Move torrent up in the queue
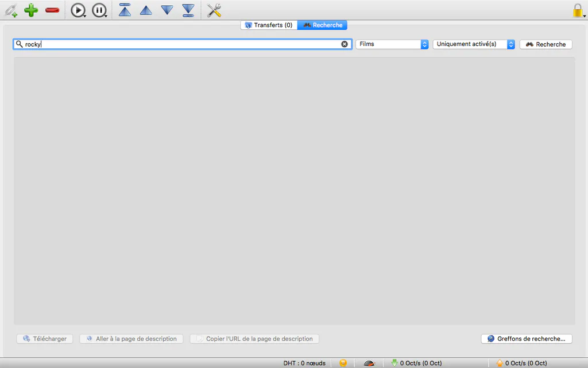 point(146,10)
